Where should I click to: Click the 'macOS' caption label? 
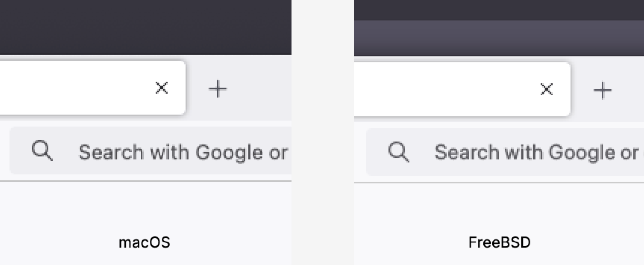[144, 242]
